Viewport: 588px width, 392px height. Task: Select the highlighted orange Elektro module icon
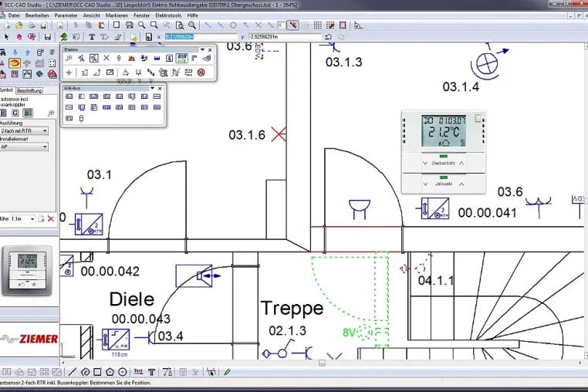pyautogui.click(x=15, y=63)
